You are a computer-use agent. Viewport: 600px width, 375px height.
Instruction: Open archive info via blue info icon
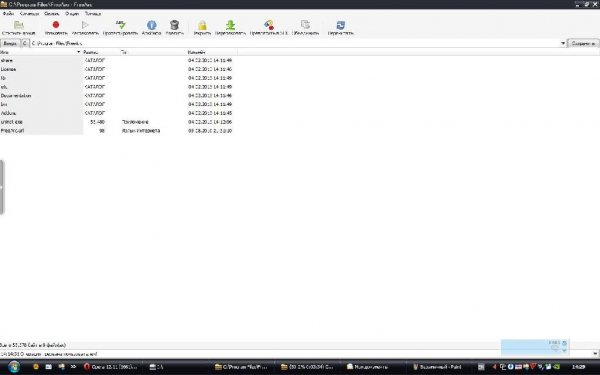pos(152,25)
